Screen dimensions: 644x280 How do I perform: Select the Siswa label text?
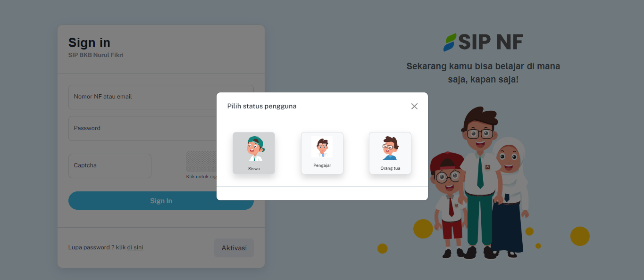pos(254,168)
